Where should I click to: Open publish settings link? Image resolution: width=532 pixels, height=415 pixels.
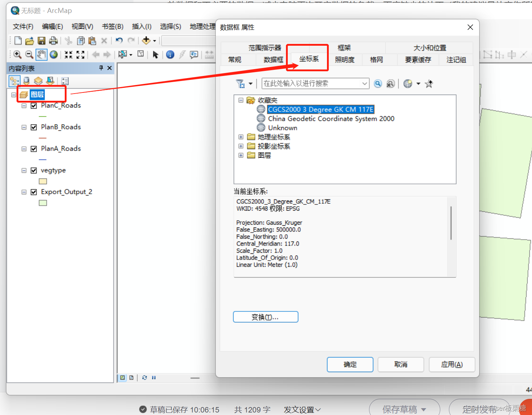[x=302, y=410]
